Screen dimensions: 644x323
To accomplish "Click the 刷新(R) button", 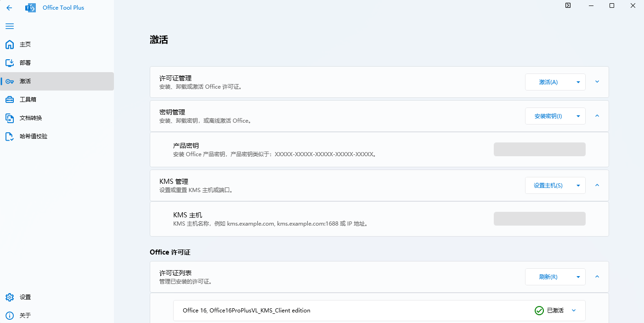I will coord(548,277).
